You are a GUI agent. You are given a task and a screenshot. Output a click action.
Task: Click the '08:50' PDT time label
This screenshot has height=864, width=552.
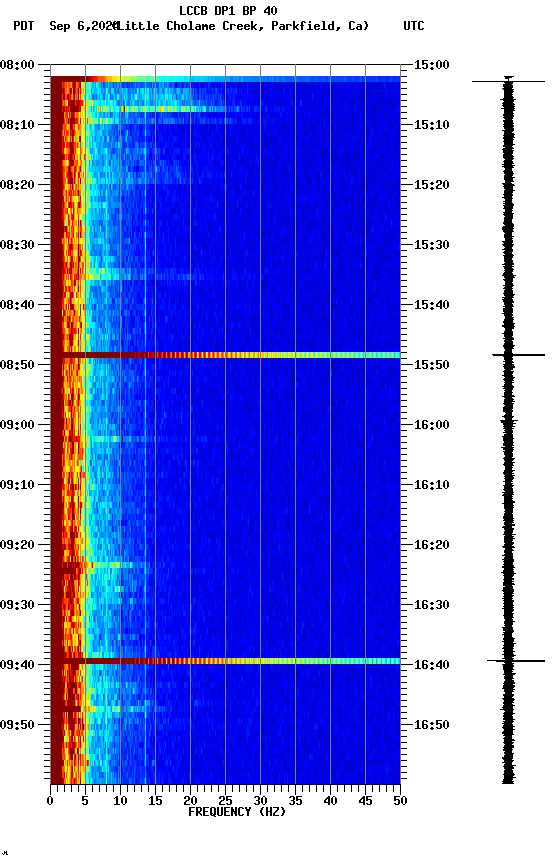[17, 365]
